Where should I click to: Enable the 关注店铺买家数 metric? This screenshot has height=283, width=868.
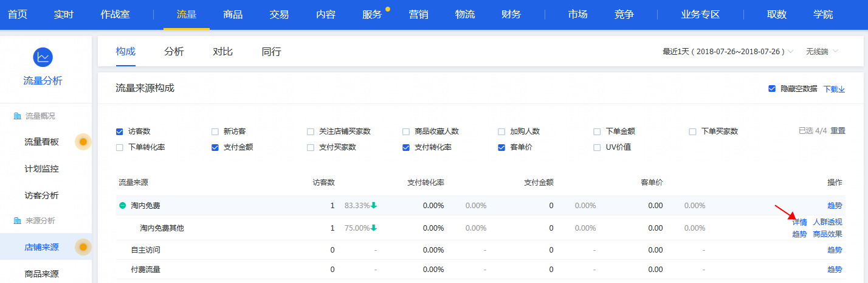pyautogui.click(x=310, y=131)
